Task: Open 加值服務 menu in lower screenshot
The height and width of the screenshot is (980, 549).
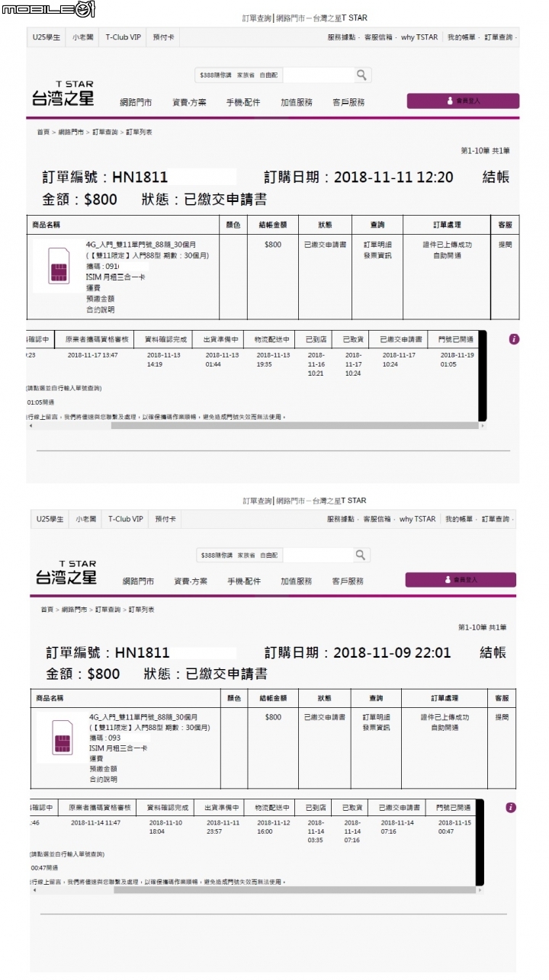Action: [x=297, y=581]
